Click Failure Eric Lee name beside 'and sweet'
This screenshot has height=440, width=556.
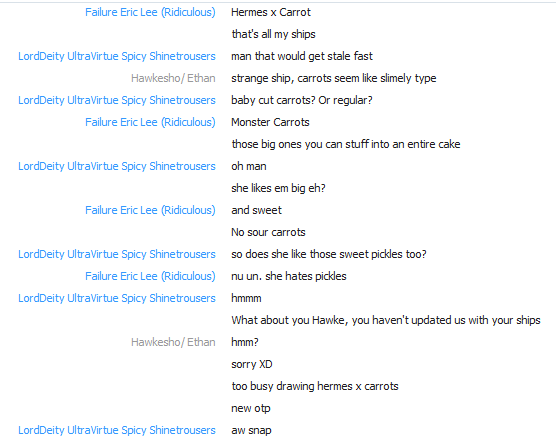pyautogui.click(x=150, y=210)
